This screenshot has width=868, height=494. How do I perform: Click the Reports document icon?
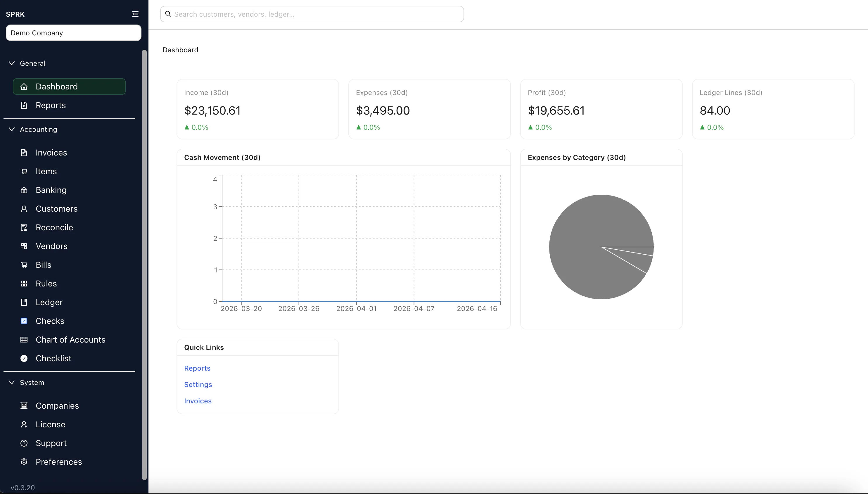24,105
